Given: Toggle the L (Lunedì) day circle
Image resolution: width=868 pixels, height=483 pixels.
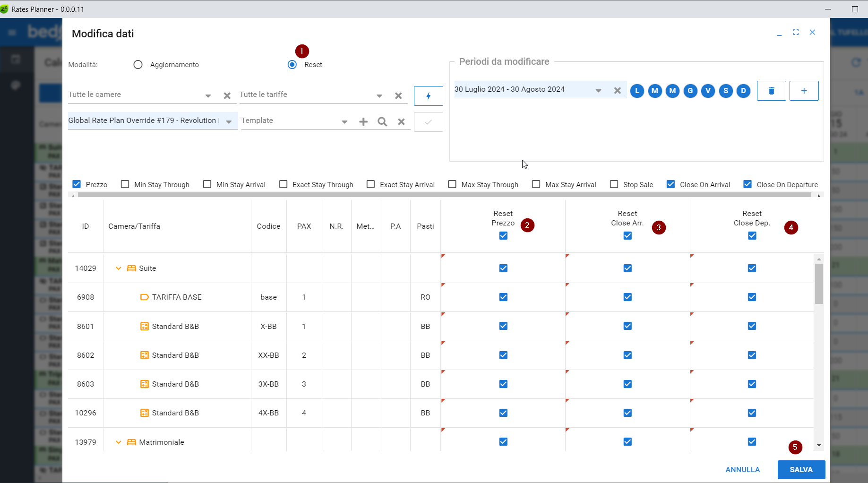Looking at the screenshot, I should point(637,91).
